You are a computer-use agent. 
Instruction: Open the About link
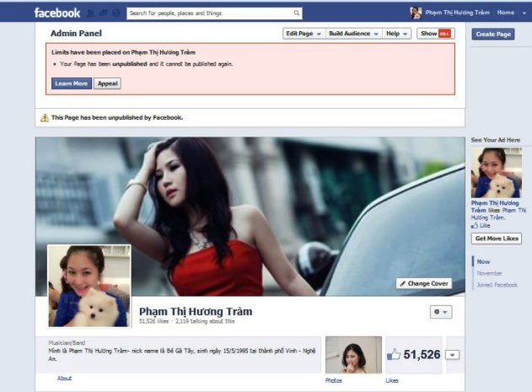(x=64, y=379)
